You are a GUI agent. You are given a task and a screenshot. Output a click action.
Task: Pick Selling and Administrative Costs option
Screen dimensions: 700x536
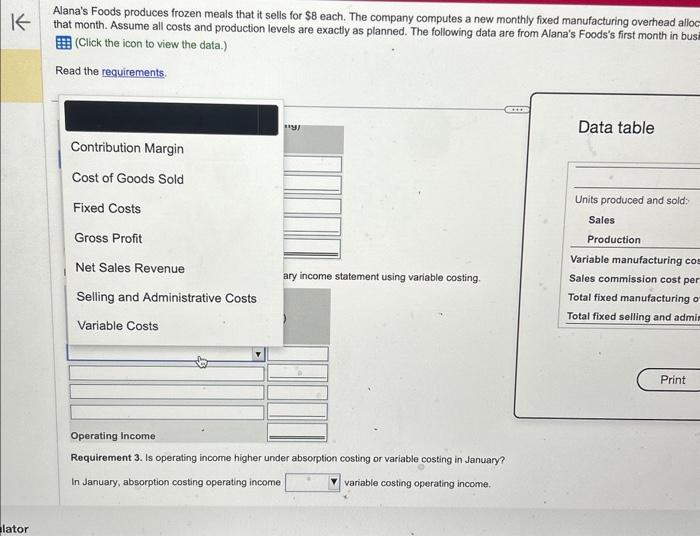(x=167, y=297)
